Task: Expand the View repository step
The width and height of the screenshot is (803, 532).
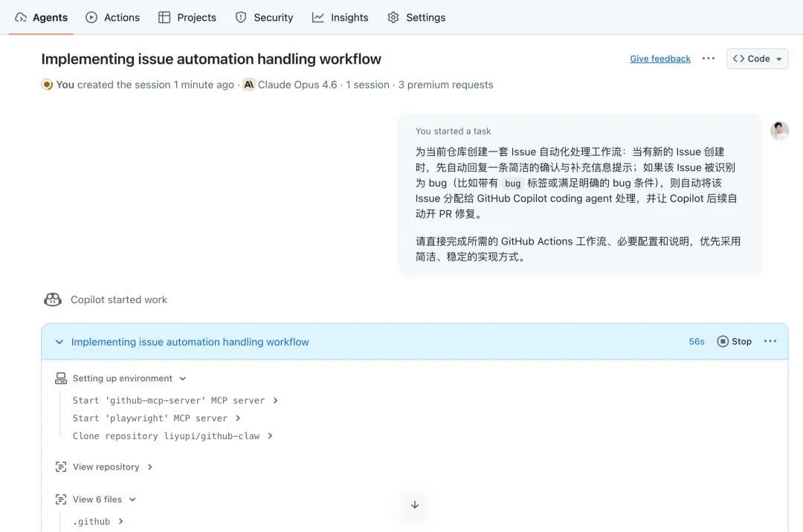Action: tap(149, 467)
